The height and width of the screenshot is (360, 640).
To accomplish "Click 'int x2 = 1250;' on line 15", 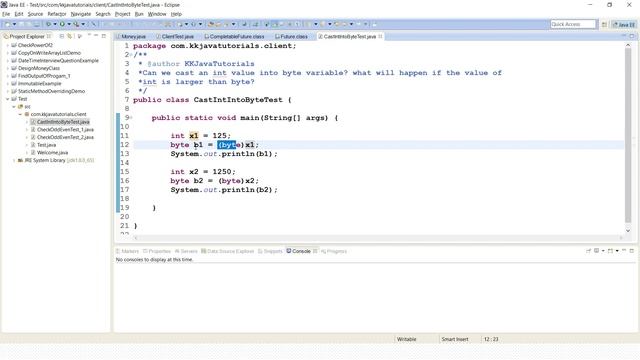I will [203, 172].
